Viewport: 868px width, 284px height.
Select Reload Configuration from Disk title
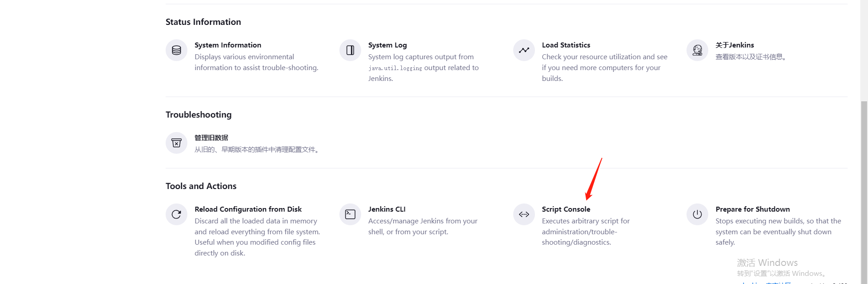pos(248,209)
